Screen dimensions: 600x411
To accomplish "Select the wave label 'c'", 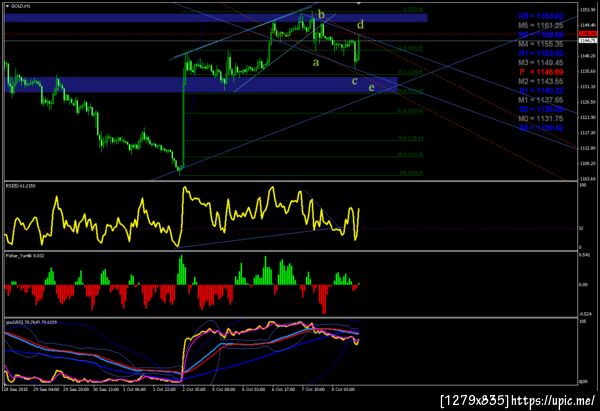I will pos(355,81).
